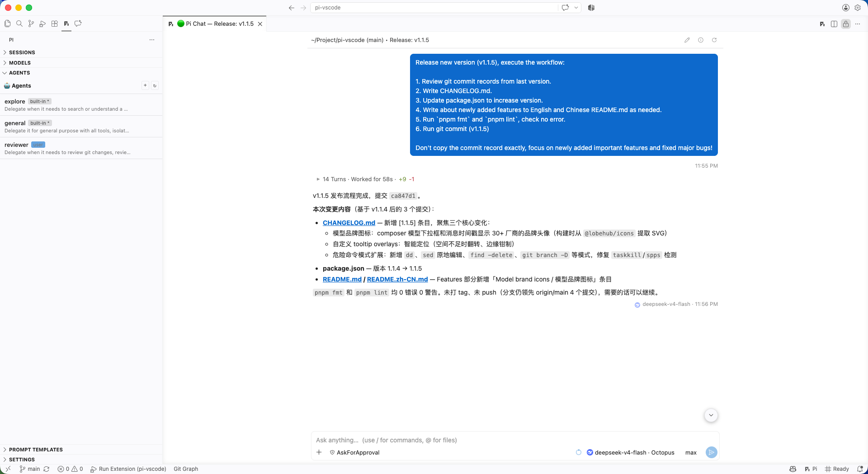The height and width of the screenshot is (474, 868).
Task: Open the PI sidebar more options ellipsis
Action: 152,40
